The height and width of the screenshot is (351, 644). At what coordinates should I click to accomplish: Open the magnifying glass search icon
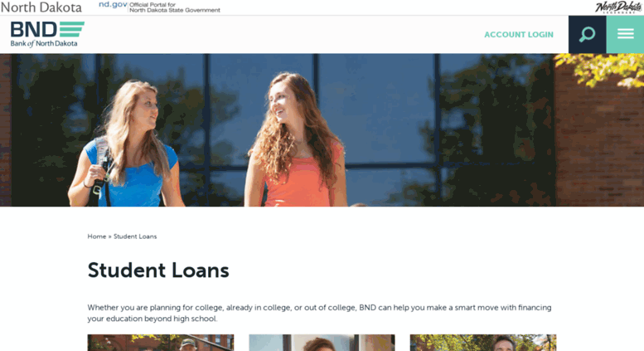click(x=587, y=35)
